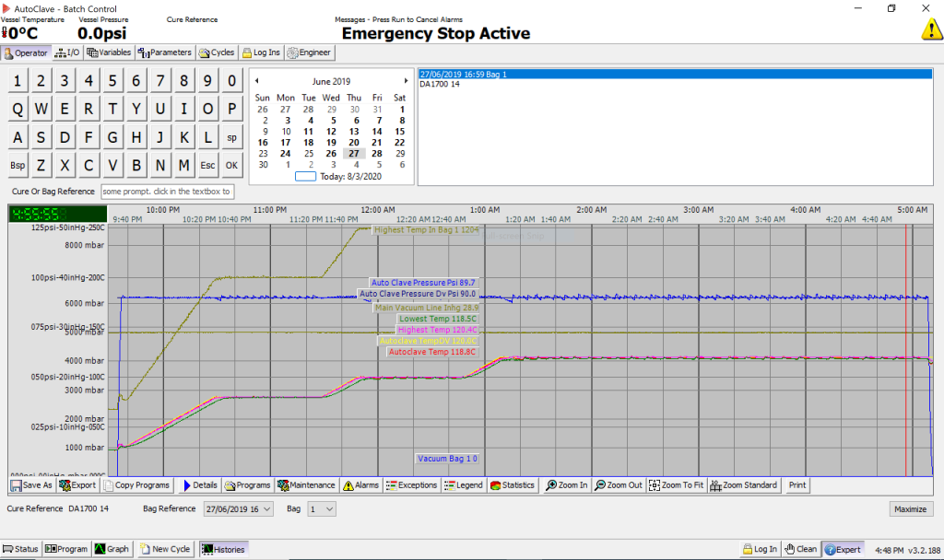The height and width of the screenshot is (560, 944).
Task: Open the Maintenance panel
Action: [x=306, y=485]
